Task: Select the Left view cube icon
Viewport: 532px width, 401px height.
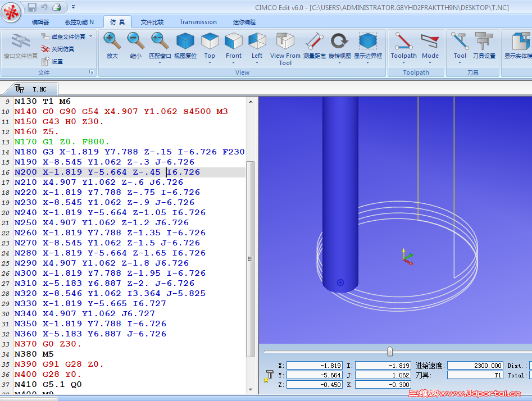Action: (x=257, y=41)
